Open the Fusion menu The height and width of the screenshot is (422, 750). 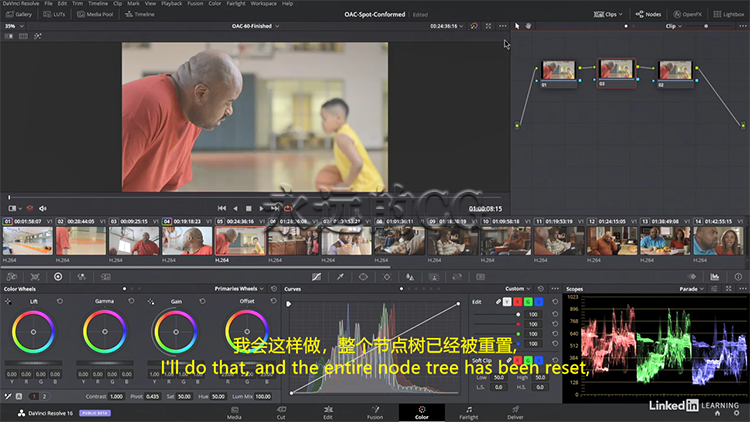pyautogui.click(x=195, y=3)
